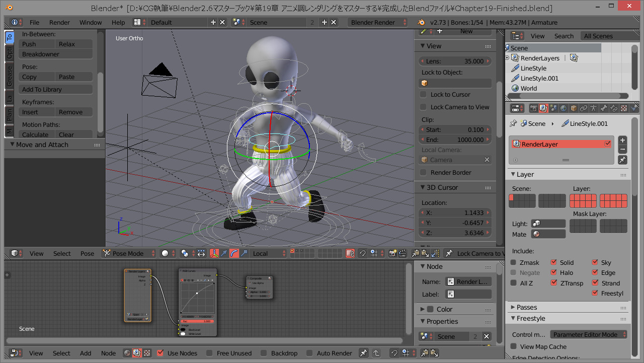Select the texture node tree icon

coord(147,353)
